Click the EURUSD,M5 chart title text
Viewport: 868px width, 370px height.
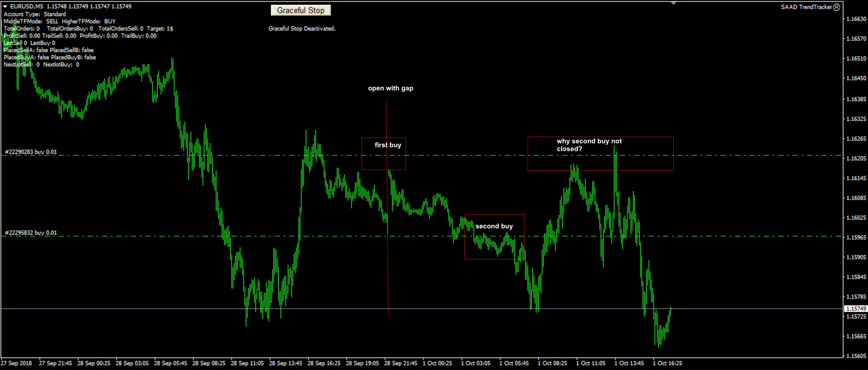click(26, 6)
